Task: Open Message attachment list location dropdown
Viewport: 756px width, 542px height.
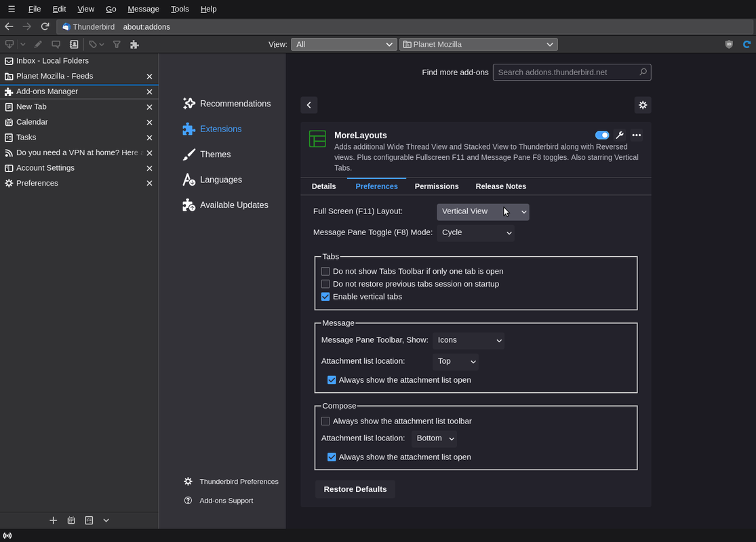Action: pos(455,361)
